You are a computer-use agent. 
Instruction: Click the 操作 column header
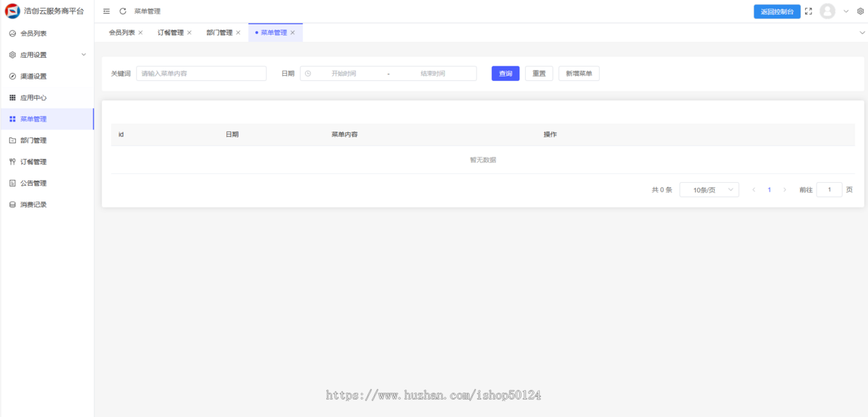point(550,134)
